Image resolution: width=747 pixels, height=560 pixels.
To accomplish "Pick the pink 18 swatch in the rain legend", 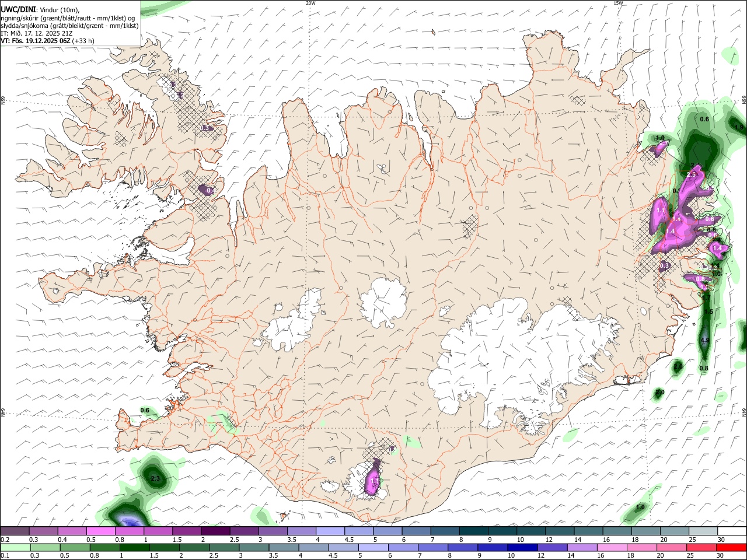I will click(641, 548).
